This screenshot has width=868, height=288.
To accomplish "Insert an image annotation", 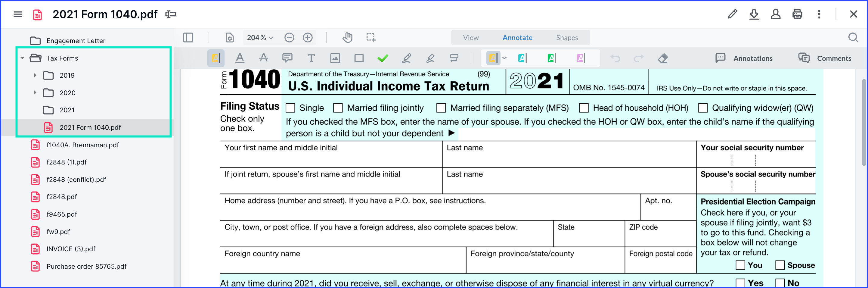I will pyautogui.click(x=335, y=58).
